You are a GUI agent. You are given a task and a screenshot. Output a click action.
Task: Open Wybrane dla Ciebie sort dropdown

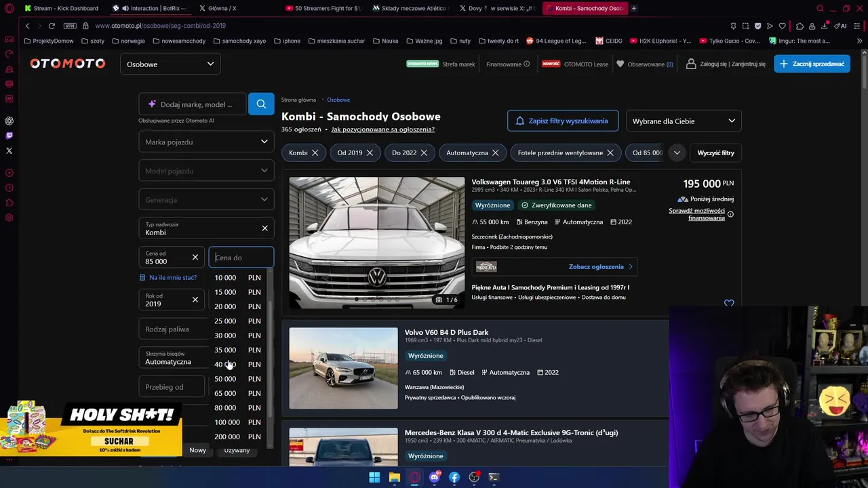(x=684, y=121)
